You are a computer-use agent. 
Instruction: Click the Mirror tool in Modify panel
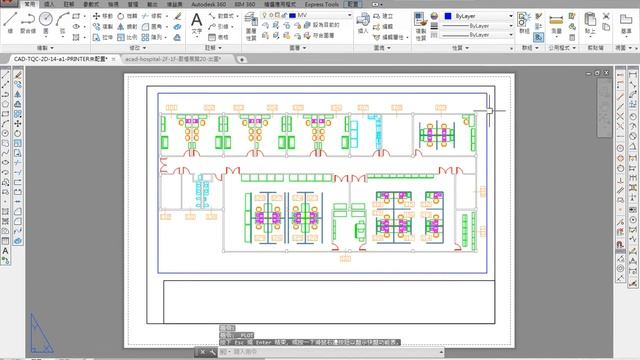(x=127, y=27)
